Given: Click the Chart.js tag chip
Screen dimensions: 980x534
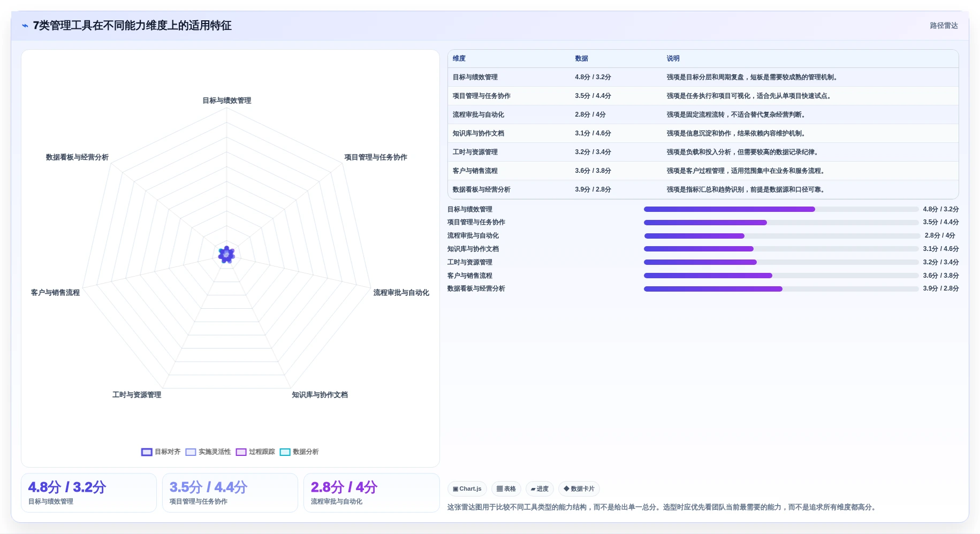Looking at the screenshot, I should pos(467,489).
